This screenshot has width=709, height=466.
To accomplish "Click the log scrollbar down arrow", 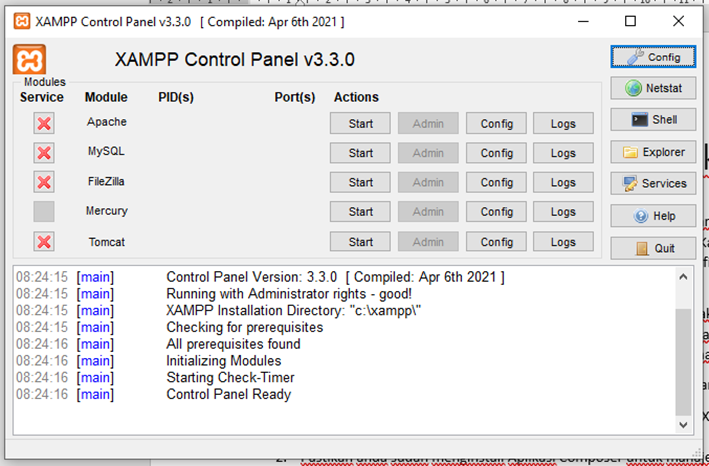I will 683,425.
